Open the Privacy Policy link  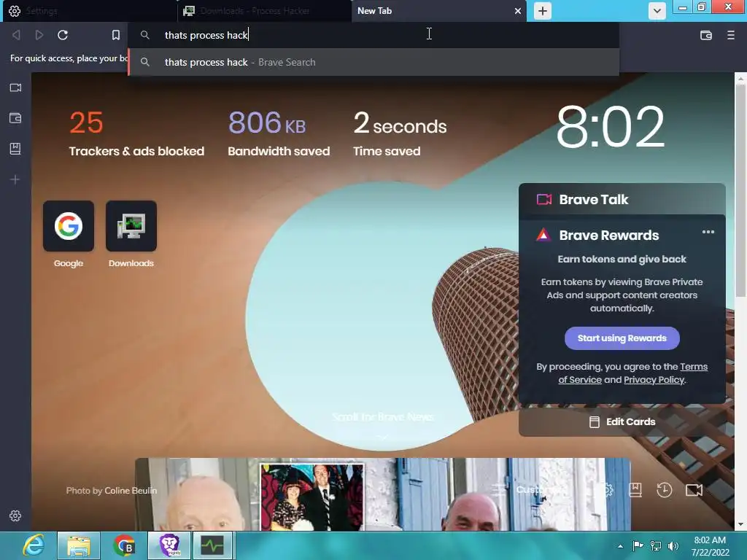654,379
